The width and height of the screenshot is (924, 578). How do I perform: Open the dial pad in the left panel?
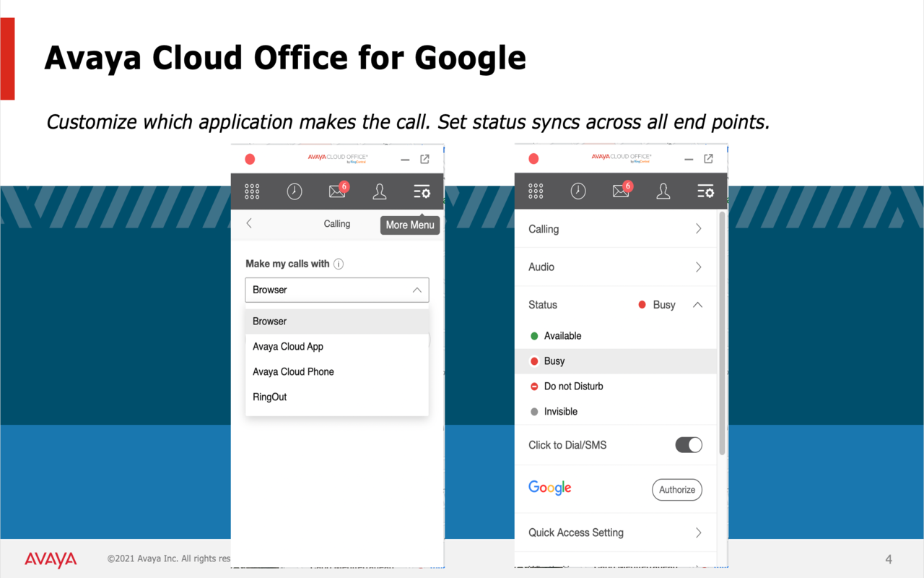252,191
